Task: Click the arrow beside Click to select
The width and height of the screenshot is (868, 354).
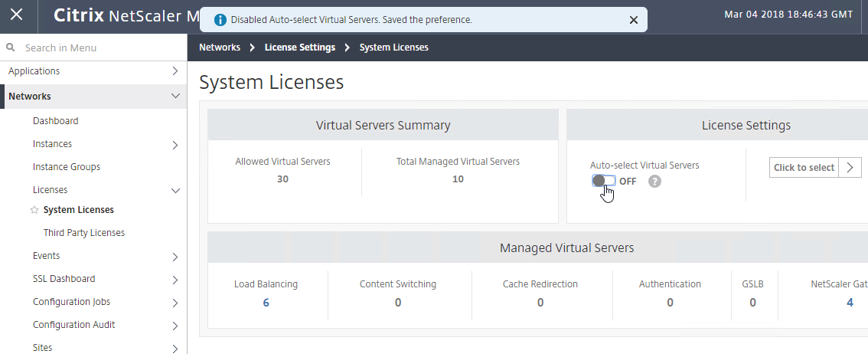Action: click(850, 167)
